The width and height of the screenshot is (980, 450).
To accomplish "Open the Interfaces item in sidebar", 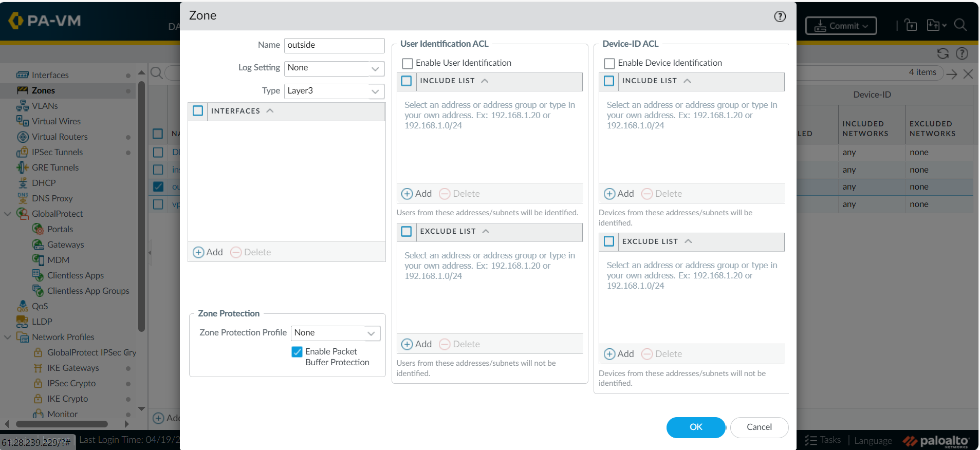I will tap(50, 75).
